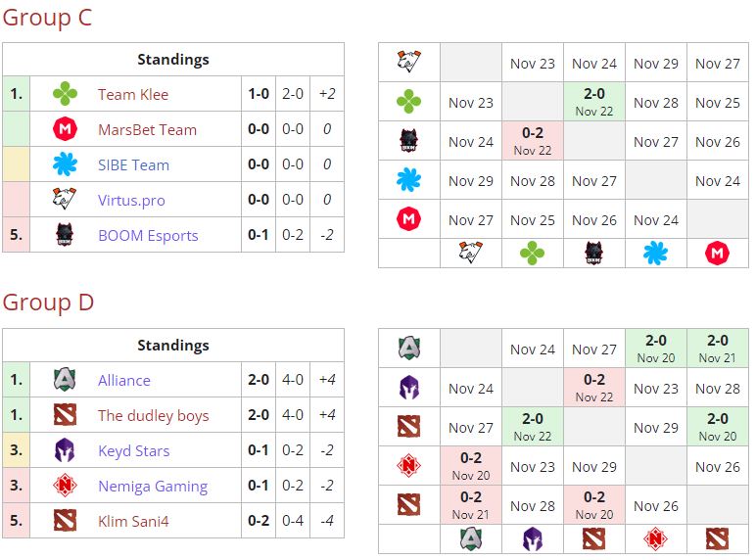Image resolution: width=756 pixels, height=560 pixels.
Task: Click the green 2-0 Nov 22 cell in Group C crosstable
Action: point(594,102)
